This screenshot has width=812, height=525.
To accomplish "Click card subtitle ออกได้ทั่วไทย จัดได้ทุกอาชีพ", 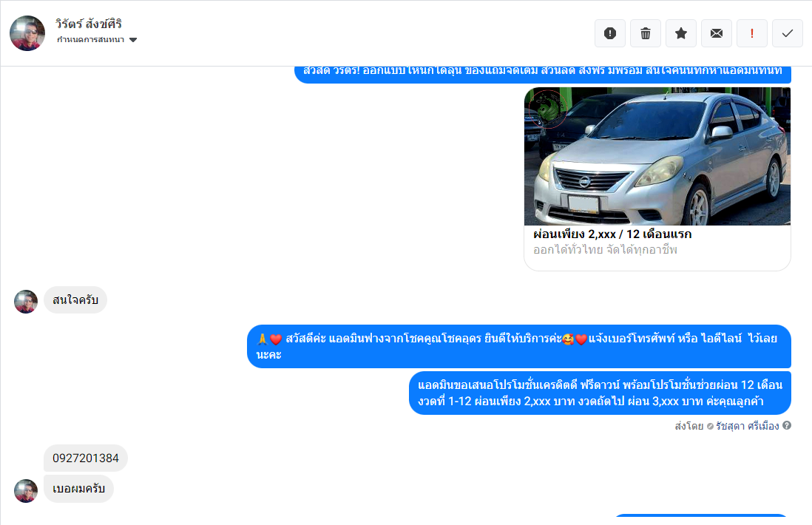I will (x=605, y=250).
